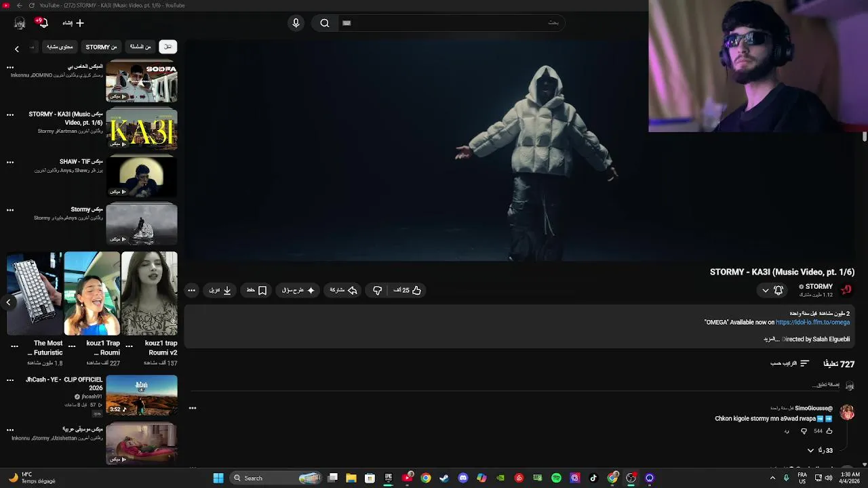Open the weather widget showing 14°C
868x488 pixels.
(32, 478)
